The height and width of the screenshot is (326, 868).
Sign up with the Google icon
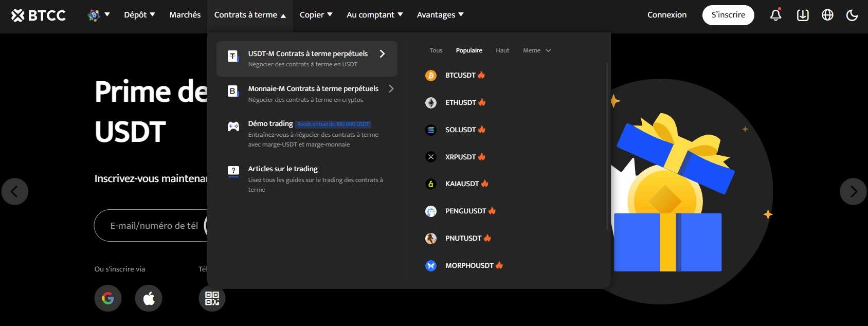107,298
